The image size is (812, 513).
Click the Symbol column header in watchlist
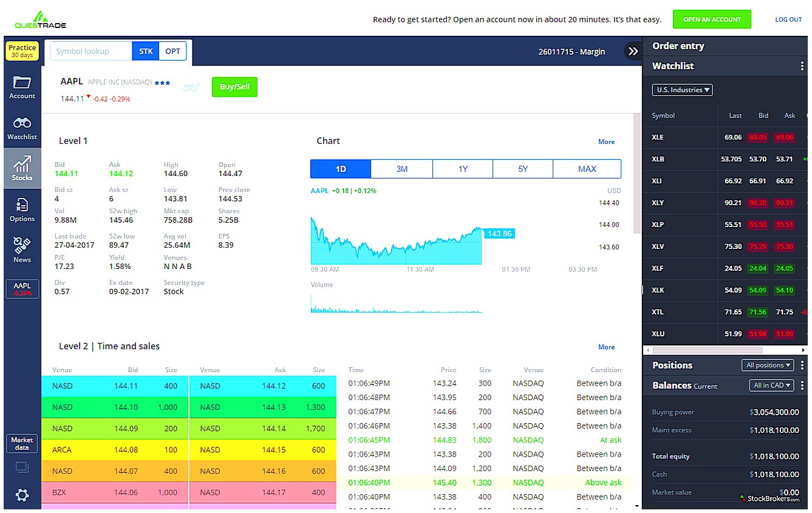(x=663, y=115)
